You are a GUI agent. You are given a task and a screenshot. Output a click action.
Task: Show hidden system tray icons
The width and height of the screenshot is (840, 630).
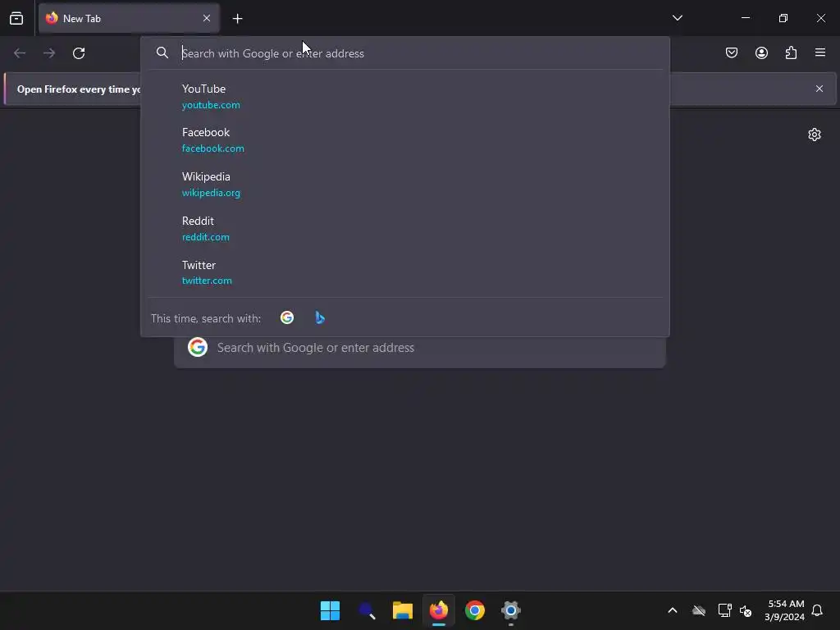(x=673, y=610)
